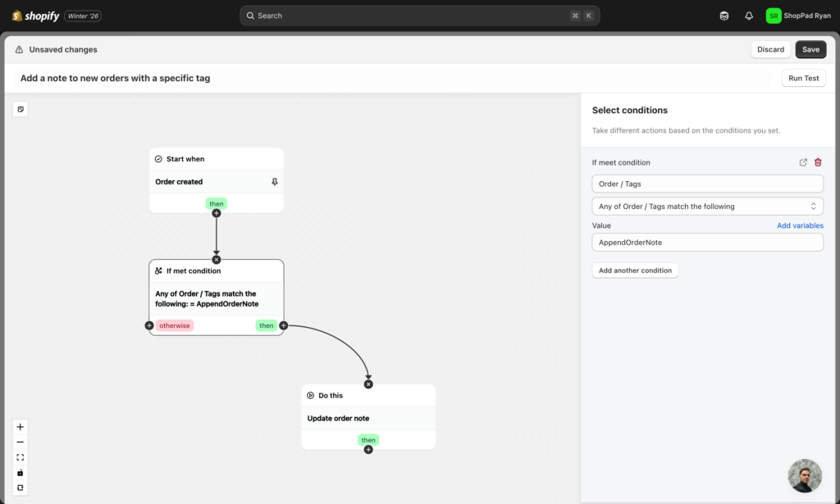Screen dimensions: 840x504
Task: Open the Add variables link
Action: (800, 225)
